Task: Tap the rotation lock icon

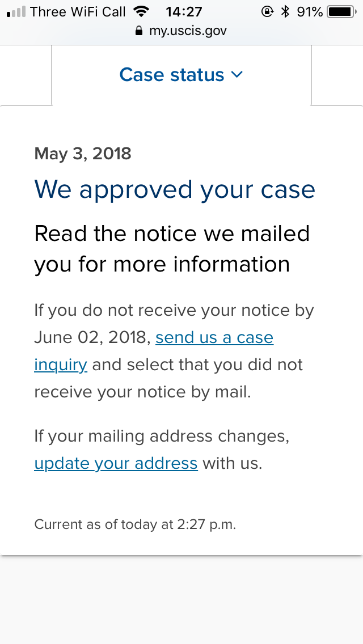Action: 267,11
